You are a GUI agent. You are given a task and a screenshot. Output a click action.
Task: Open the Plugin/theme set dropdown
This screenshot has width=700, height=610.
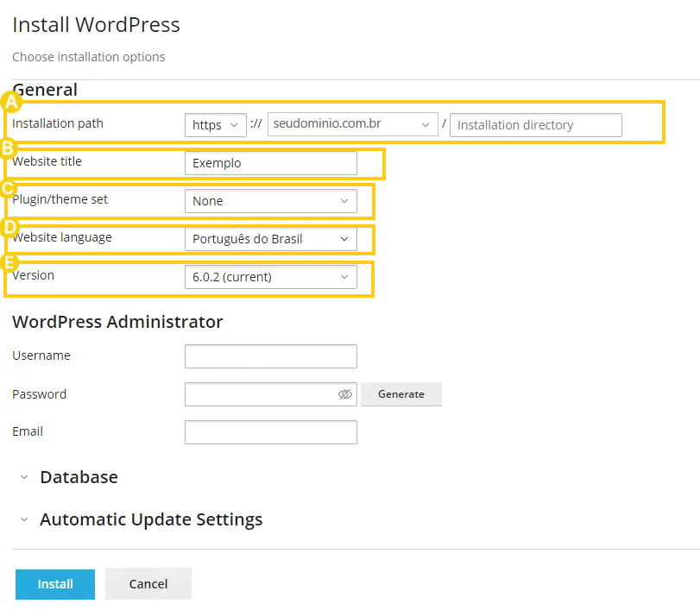pyautogui.click(x=271, y=201)
